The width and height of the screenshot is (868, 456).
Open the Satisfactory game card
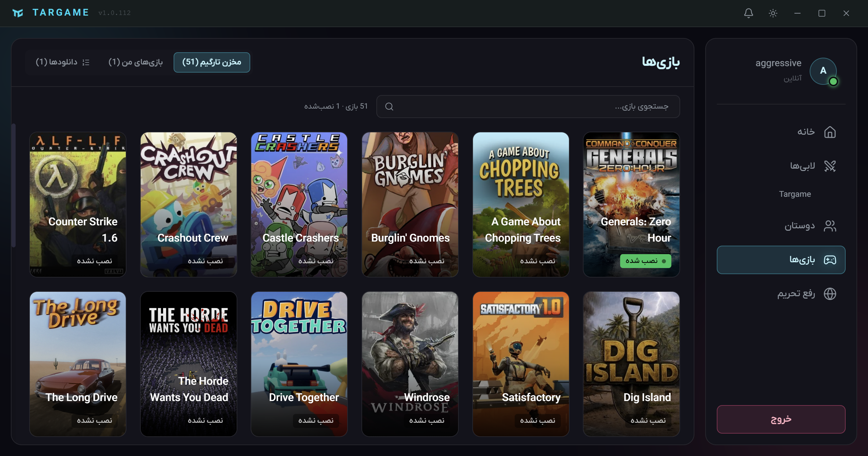[x=521, y=364]
